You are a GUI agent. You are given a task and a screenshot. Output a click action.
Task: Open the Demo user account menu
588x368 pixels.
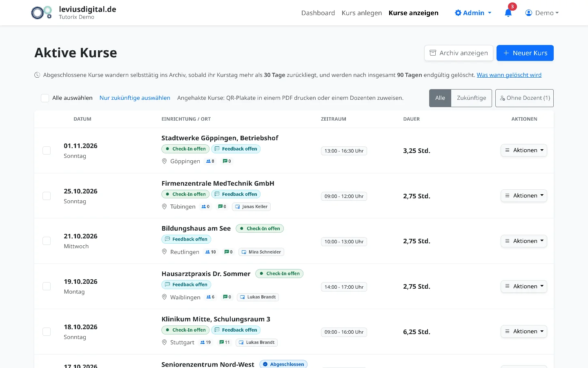pyautogui.click(x=542, y=13)
